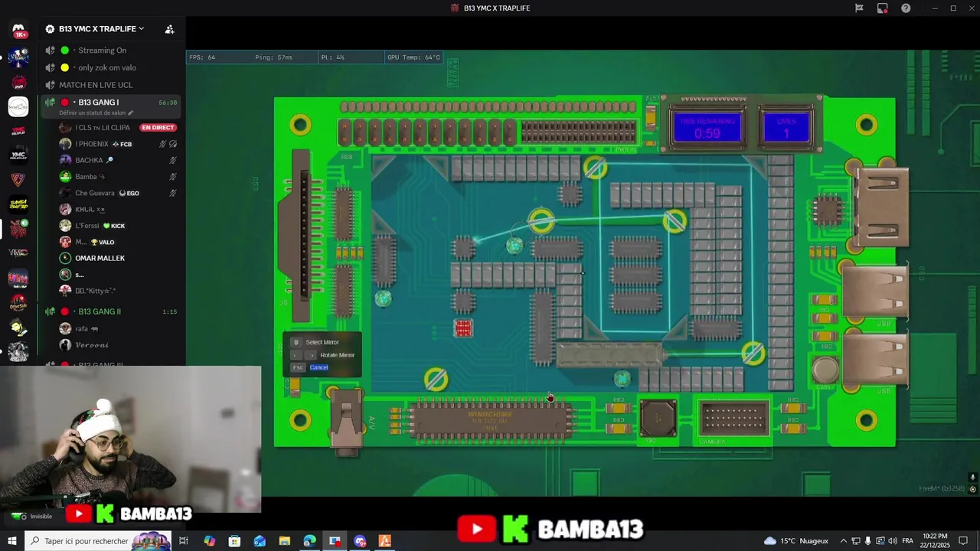Open the orange app icon on taskbar
The image size is (980, 551).
(385, 541)
